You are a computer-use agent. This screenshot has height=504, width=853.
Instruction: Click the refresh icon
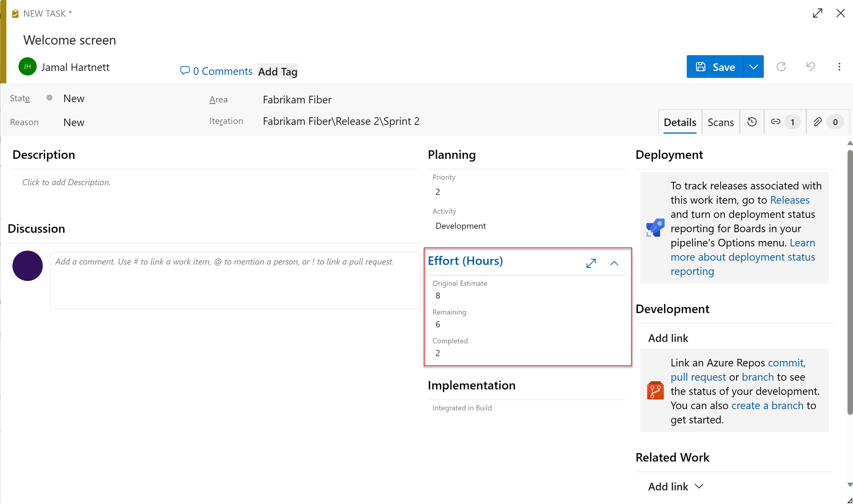click(781, 67)
